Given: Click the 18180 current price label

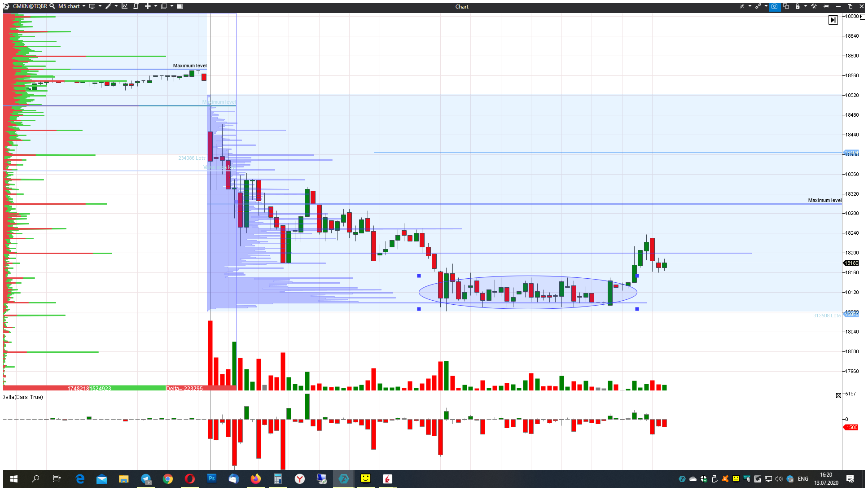Looking at the screenshot, I should tap(851, 263).
